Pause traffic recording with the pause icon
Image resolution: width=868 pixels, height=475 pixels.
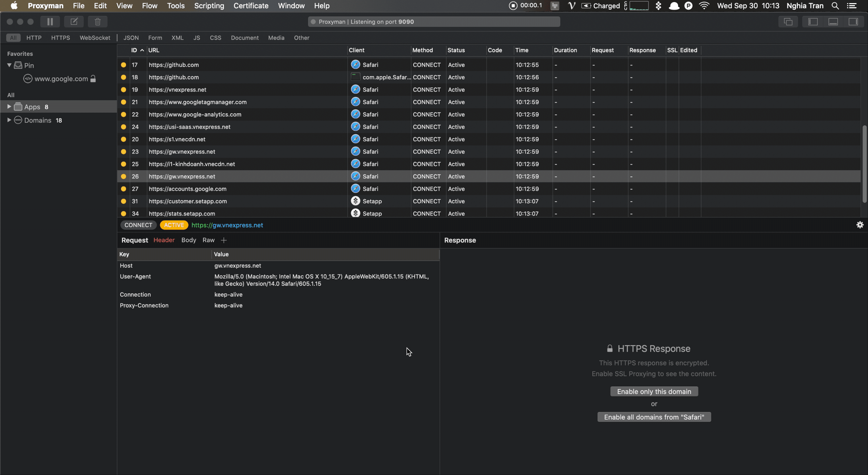tap(50, 22)
